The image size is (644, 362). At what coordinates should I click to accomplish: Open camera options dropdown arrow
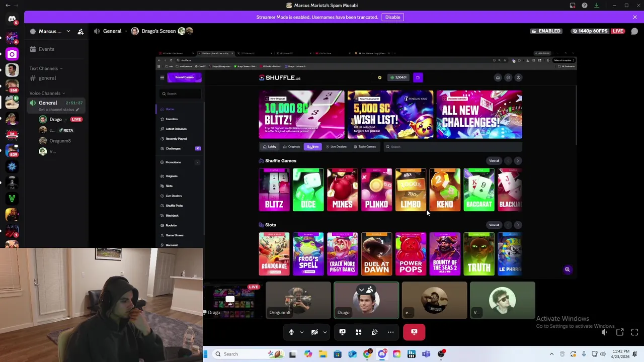(x=325, y=332)
